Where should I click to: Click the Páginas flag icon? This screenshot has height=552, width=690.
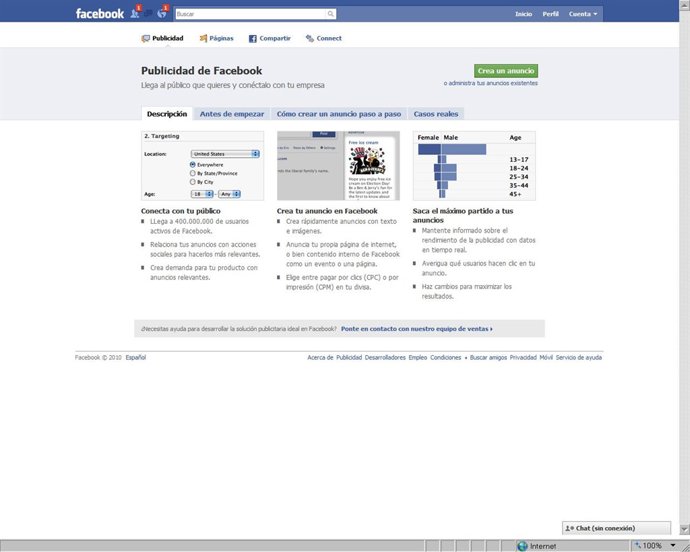203,38
